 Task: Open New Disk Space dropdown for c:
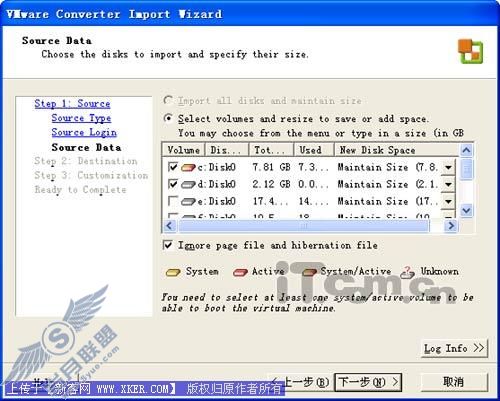tap(448, 167)
